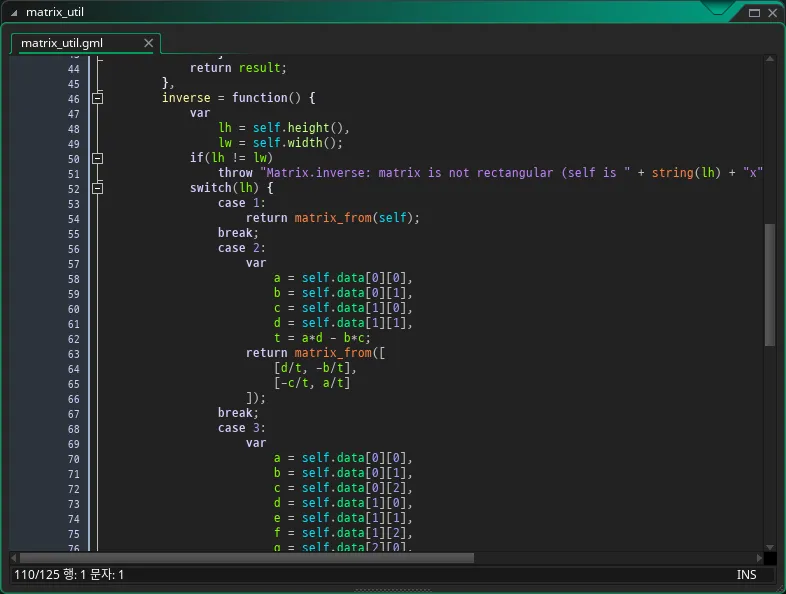Click the matrix_util title bar text
This screenshot has height=594, width=786.
tap(56, 12)
